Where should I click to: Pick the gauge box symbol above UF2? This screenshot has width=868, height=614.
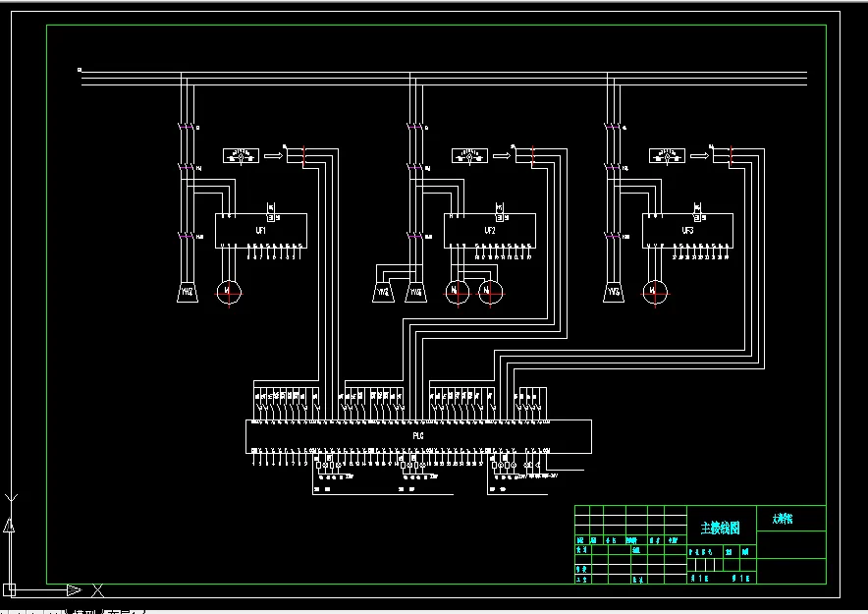(469, 155)
